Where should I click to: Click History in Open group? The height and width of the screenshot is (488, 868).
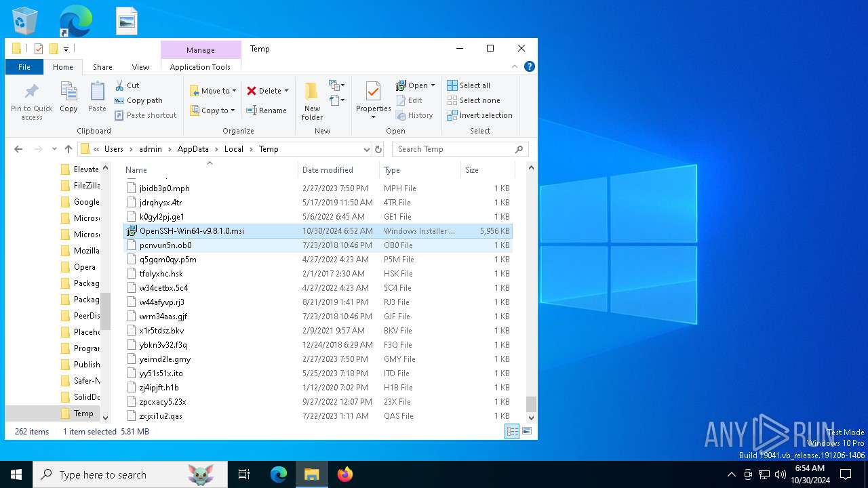(x=414, y=115)
